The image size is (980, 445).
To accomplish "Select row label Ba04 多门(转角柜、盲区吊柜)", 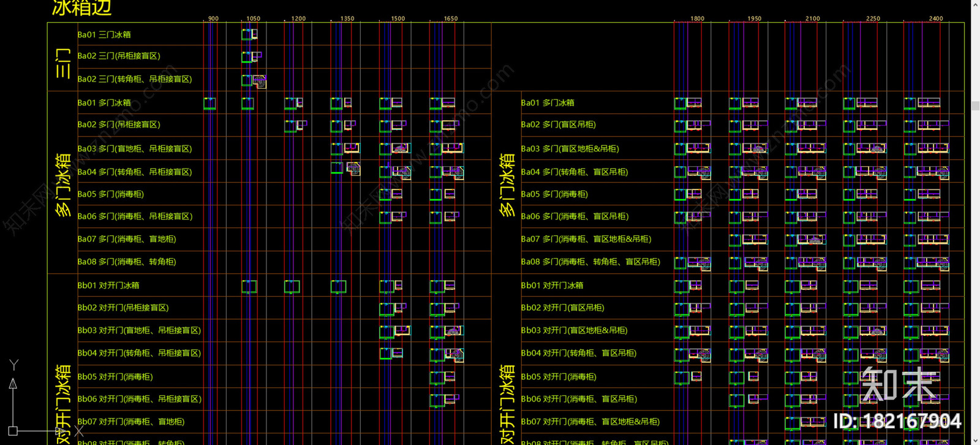I will [x=575, y=172].
